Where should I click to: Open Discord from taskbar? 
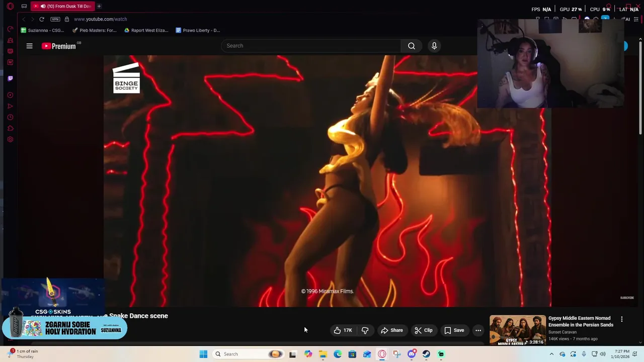pos(412,354)
